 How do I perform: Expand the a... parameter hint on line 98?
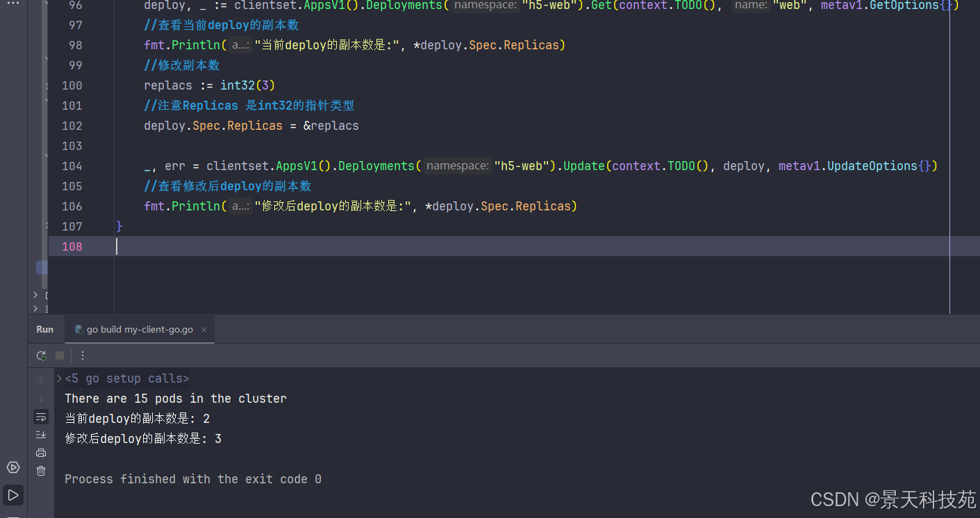tap(240, 45)
